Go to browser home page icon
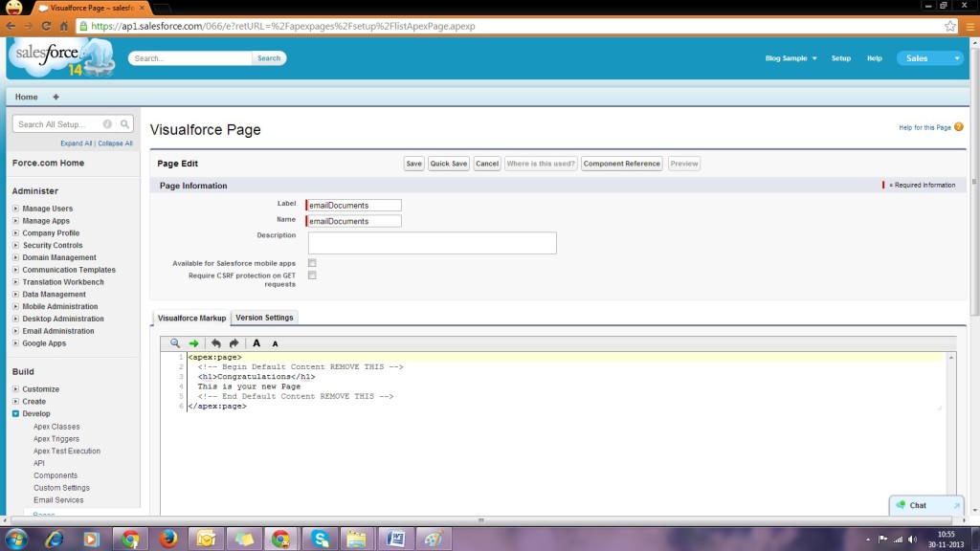 click(x=64, y=26)
